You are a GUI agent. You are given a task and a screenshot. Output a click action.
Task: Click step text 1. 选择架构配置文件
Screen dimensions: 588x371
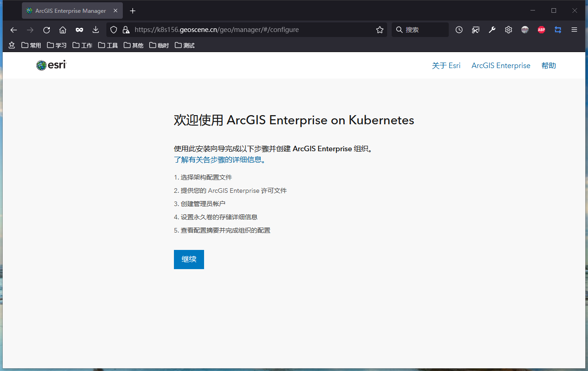pyautogui.click(x=203, y=177)
